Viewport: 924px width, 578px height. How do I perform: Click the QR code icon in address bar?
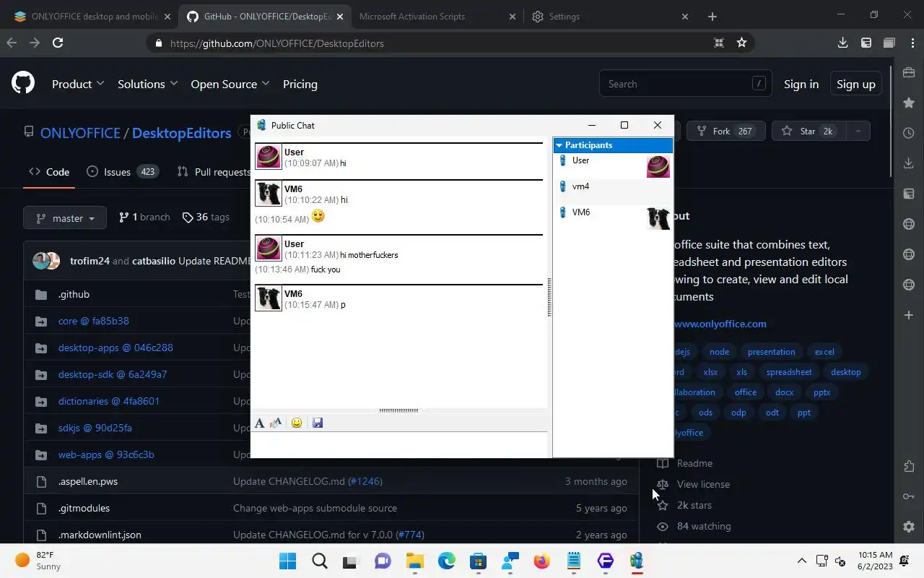719,43
